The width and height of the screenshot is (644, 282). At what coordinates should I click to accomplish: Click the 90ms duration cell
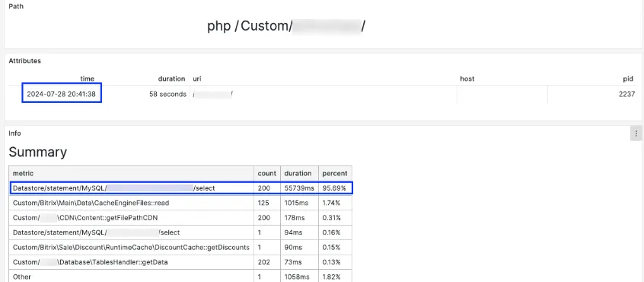click(x=299, y=247)
